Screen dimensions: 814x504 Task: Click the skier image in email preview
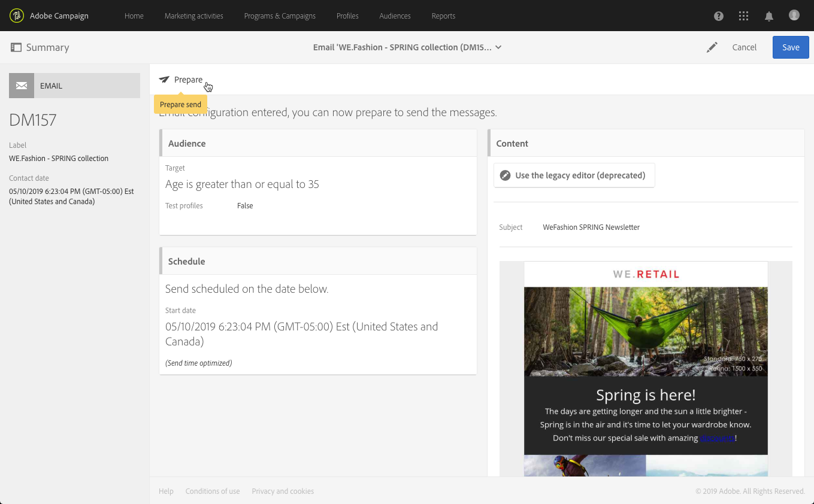coord(585,466)
